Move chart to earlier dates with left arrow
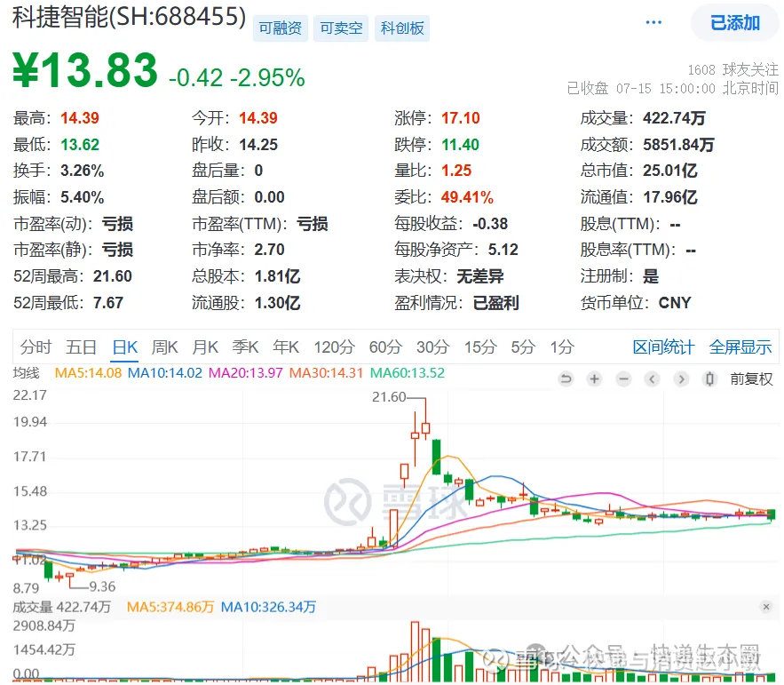Viewport: 784px width, 685px height. [652, 379]
